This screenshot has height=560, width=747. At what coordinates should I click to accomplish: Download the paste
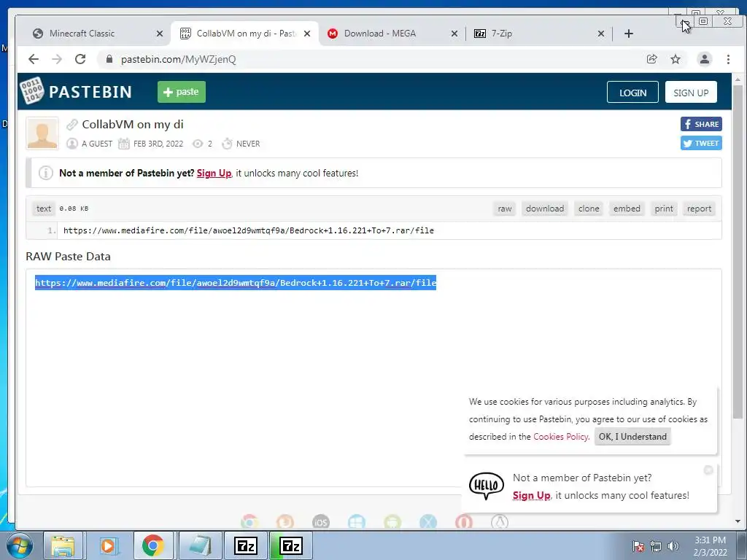click(x=544, y=209)
